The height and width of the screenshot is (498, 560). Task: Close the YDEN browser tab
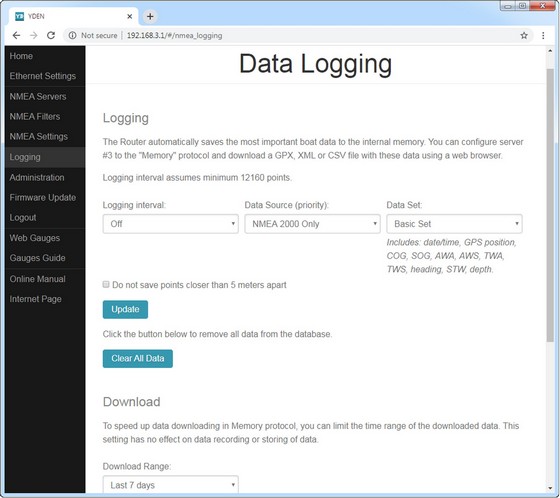130,16
